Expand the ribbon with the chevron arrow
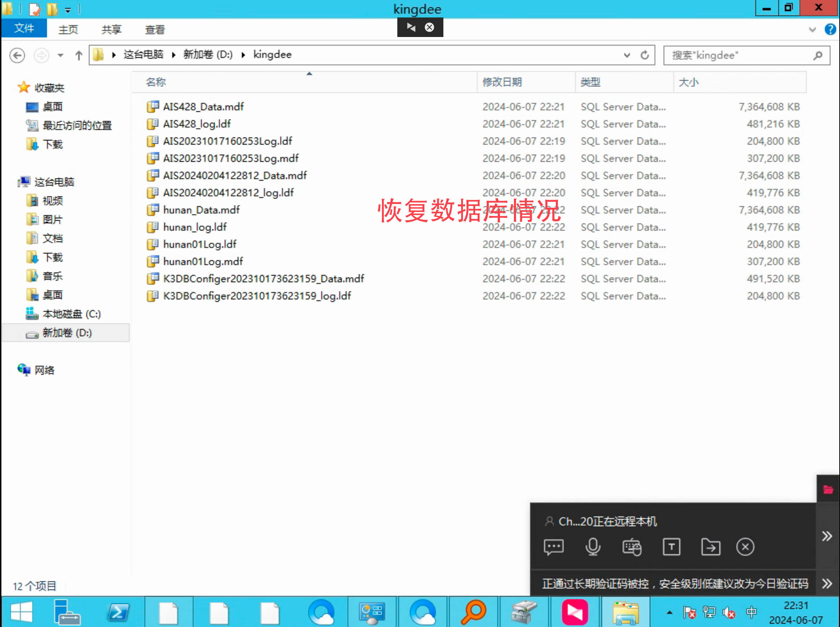840x627 pixels. point(812,30)
